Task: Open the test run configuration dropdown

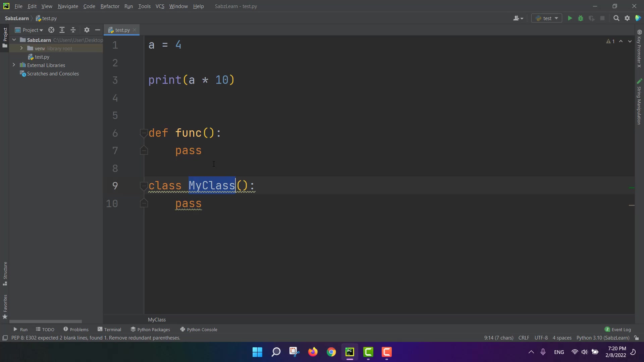Action: click(547, 18)
